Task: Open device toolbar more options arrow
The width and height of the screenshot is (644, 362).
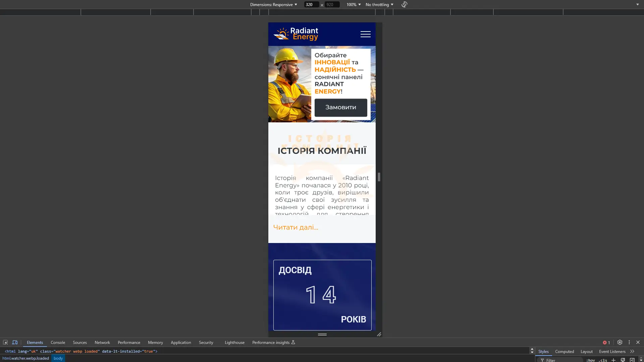Action: pyautogui.click(x=638, y=4)
